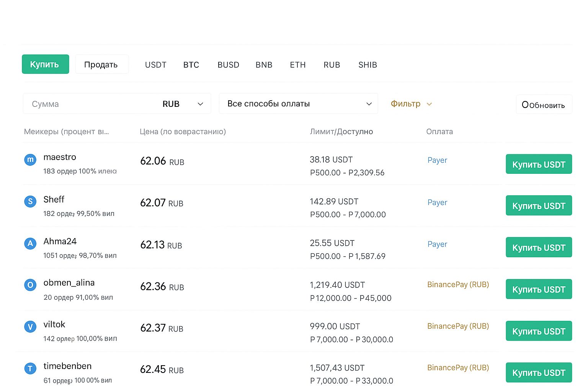Click obmen_alina's avatar icon
The width and height of the screenshot is (588, 392).
(30, 285)
